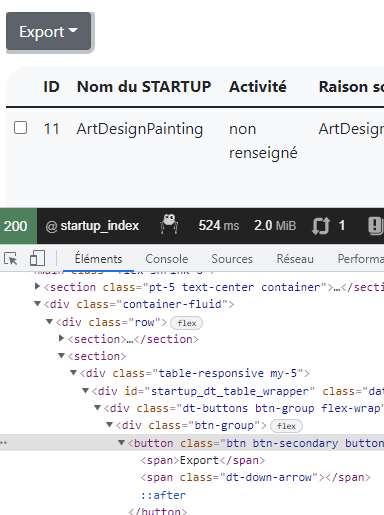Open the 524 ms performance panel
Viewport: 384px width, 515px height.
219,226
